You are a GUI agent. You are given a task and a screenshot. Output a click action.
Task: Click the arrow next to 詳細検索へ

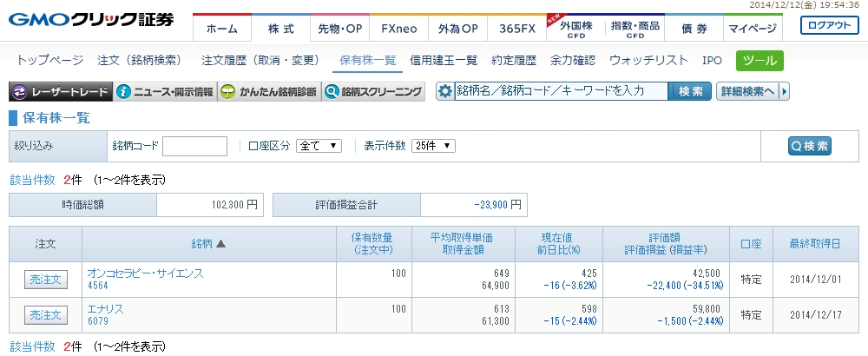[785, 91]
